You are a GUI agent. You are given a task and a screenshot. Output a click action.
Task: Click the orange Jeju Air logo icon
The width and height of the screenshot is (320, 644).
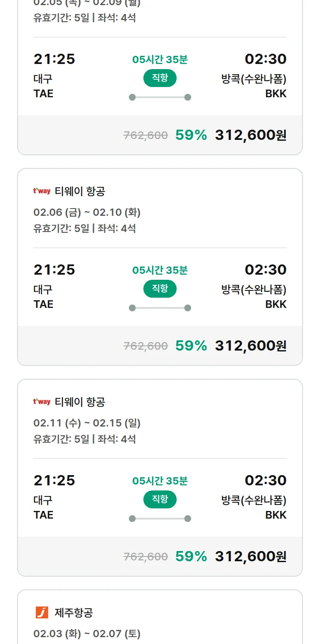point(42,612)
